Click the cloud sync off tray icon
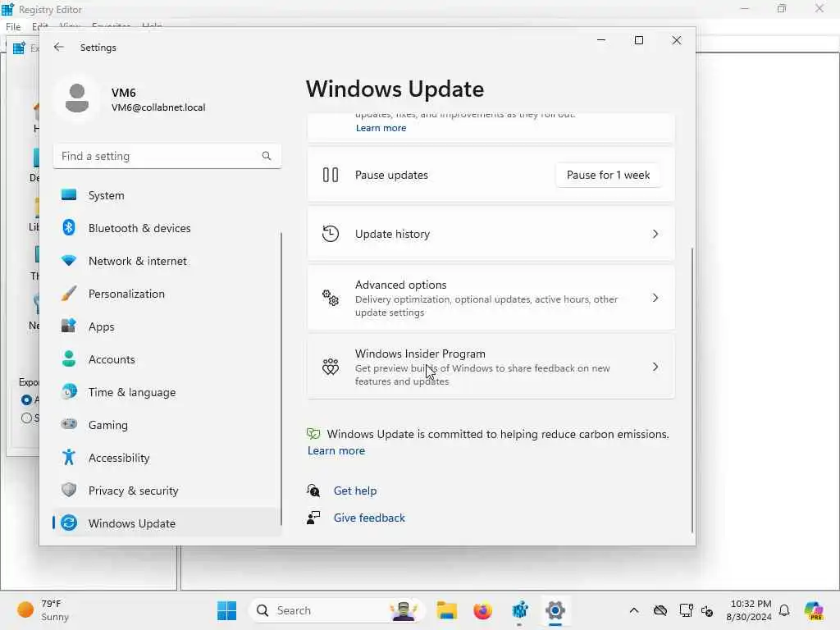 tap(660, 610)
